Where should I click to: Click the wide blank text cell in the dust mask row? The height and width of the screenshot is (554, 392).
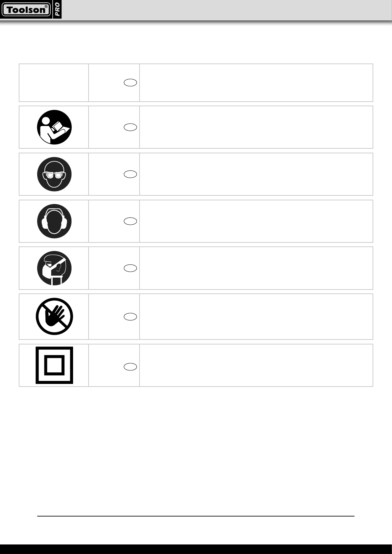coord(256,268)
